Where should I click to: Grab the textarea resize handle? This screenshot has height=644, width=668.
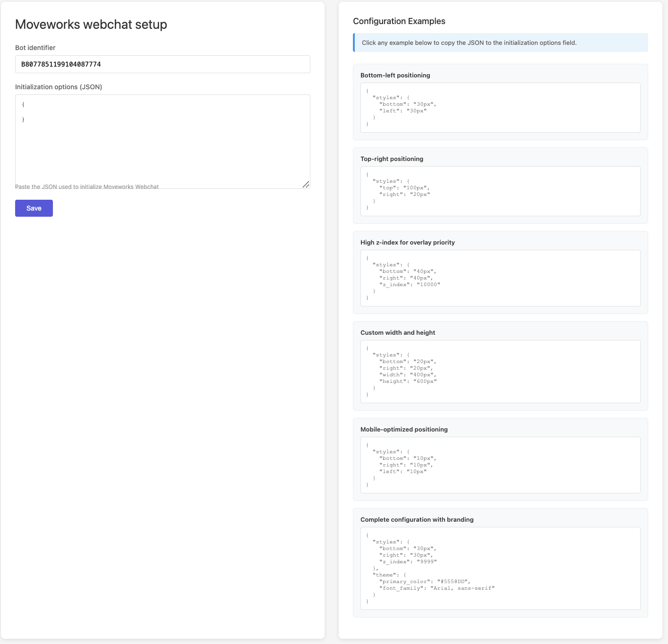pos(306,184)
